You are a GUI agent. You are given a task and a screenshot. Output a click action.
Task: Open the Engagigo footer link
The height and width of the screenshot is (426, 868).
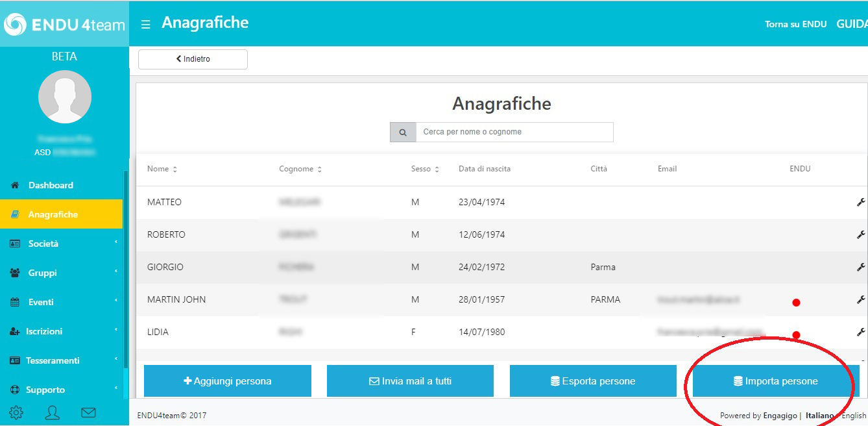(780, 416)
